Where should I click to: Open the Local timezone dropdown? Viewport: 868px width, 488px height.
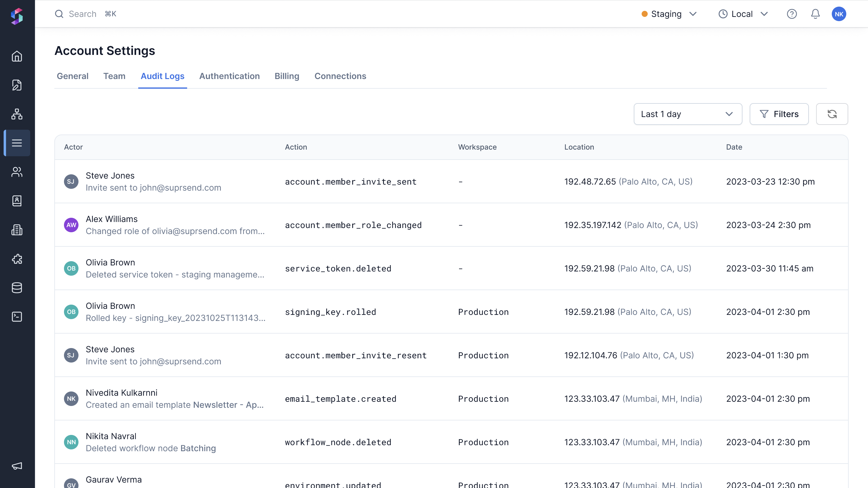tap(743, 14)
